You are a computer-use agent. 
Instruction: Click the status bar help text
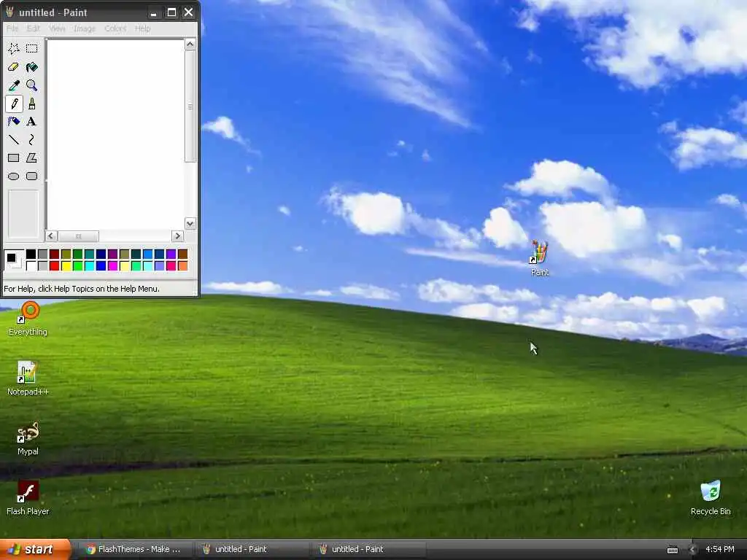(82, 289)
